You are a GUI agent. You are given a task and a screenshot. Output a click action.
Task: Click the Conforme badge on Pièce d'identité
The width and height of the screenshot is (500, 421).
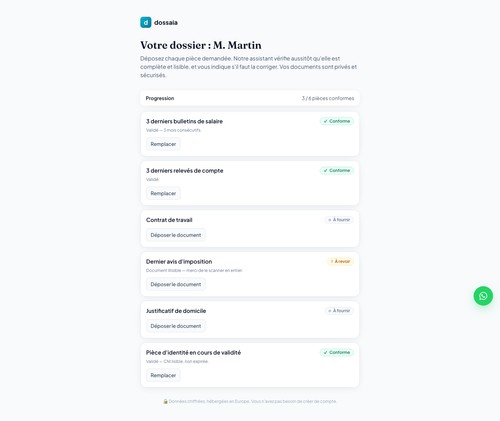click(337, 352)
